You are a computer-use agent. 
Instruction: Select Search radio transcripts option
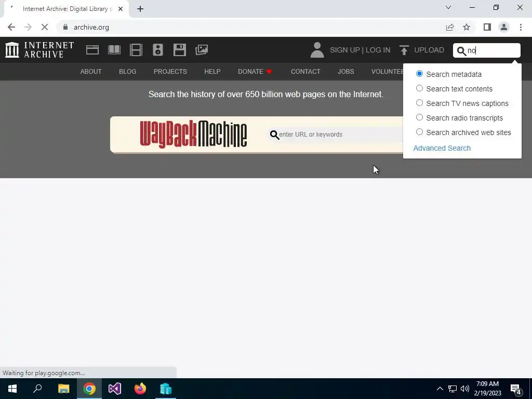(419, 117)
